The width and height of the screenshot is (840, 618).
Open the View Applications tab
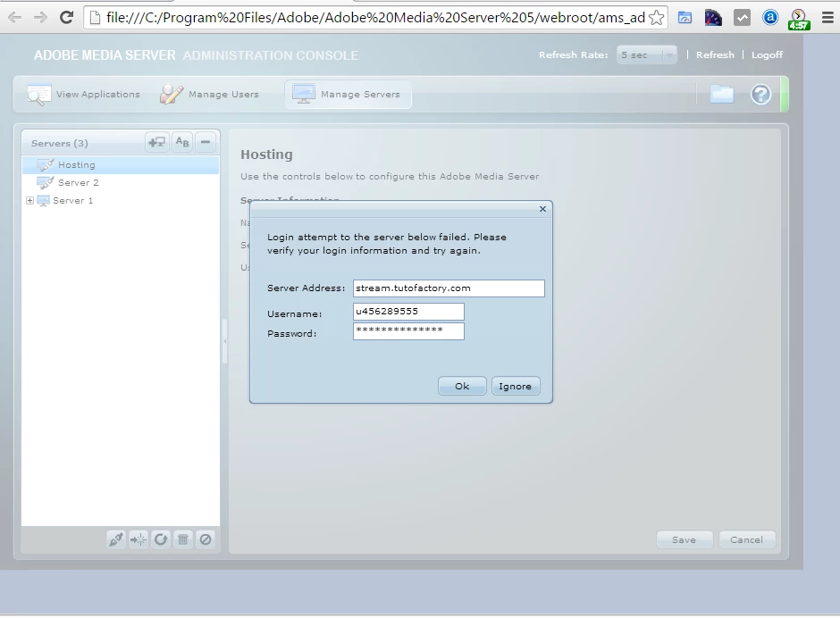click(84, 95)
